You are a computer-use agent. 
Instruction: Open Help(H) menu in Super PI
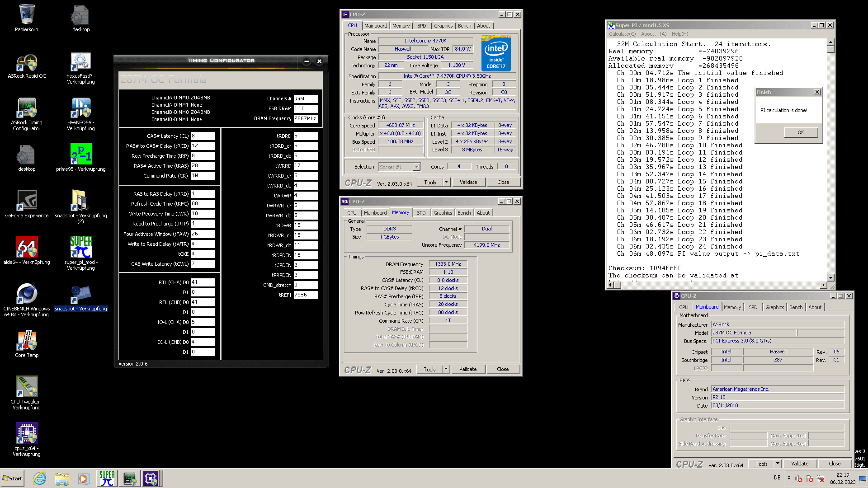[x=680, y=34]
